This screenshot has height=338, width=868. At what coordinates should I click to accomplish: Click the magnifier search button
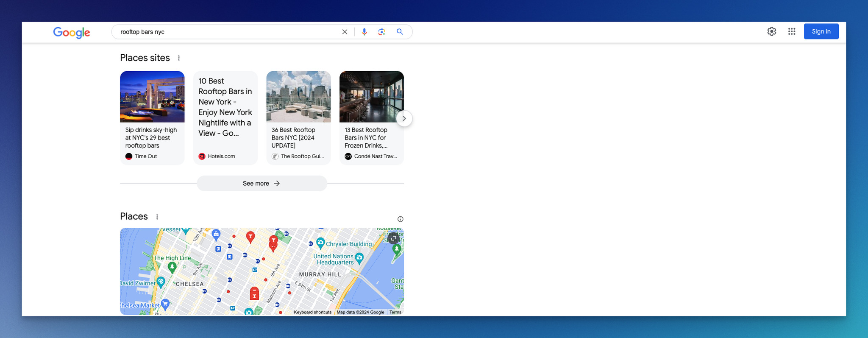pyautogui.click(x=400, y=32)
